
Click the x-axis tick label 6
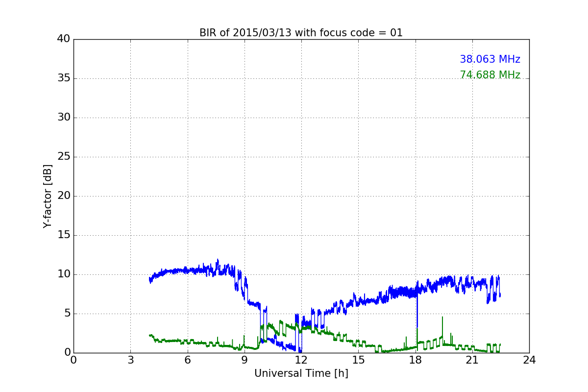tap(187, 360)
